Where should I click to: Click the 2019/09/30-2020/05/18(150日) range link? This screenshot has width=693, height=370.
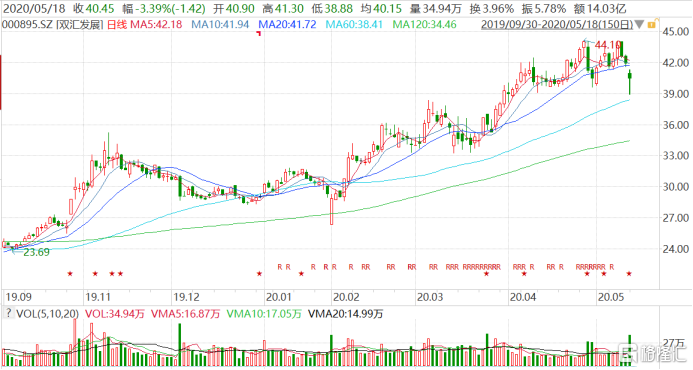coord(557,24)
